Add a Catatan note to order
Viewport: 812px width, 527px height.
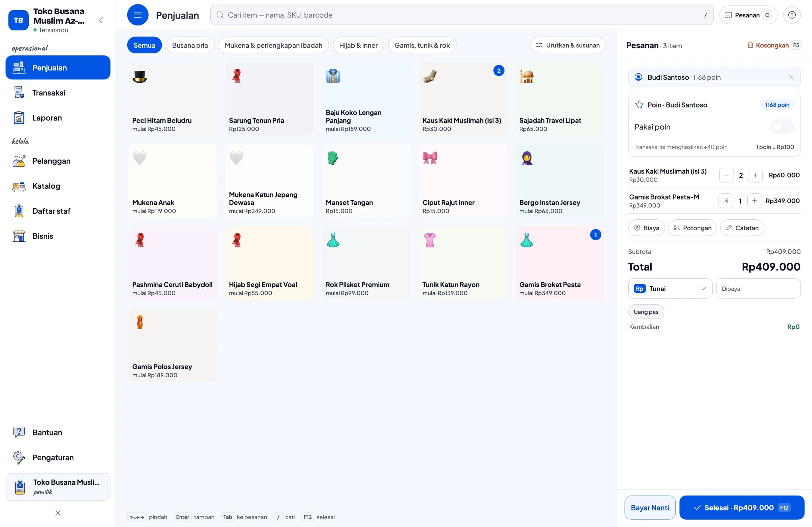point(742,228)
